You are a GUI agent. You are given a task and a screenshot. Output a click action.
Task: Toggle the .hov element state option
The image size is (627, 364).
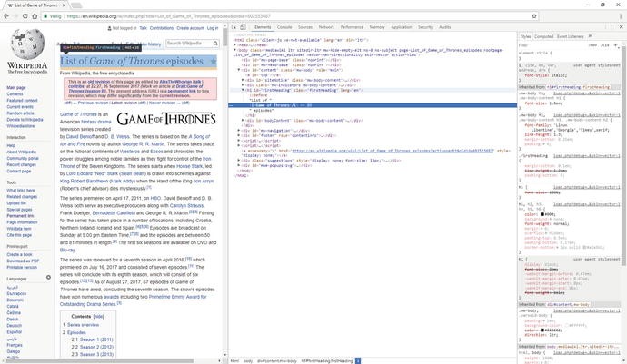coord(592,45)
